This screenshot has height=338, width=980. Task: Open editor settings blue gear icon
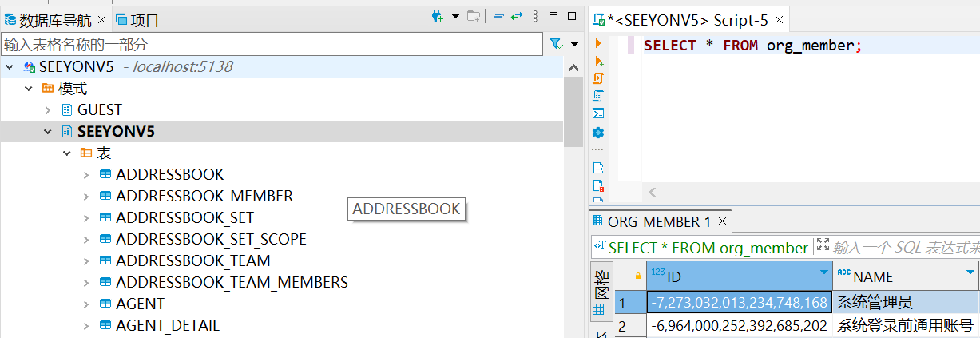click(598, 133)
